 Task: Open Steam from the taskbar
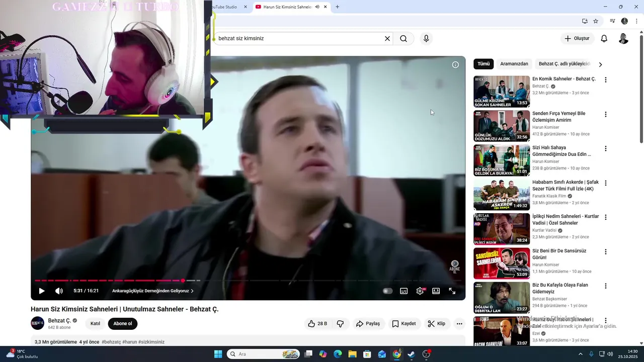412,354
